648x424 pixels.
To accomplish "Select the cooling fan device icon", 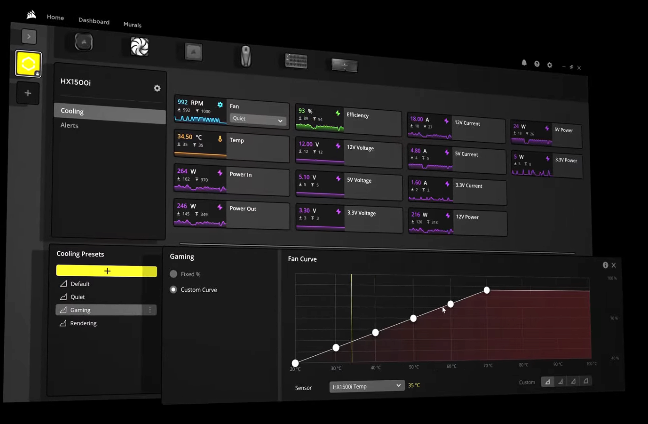I will [137, 46].
